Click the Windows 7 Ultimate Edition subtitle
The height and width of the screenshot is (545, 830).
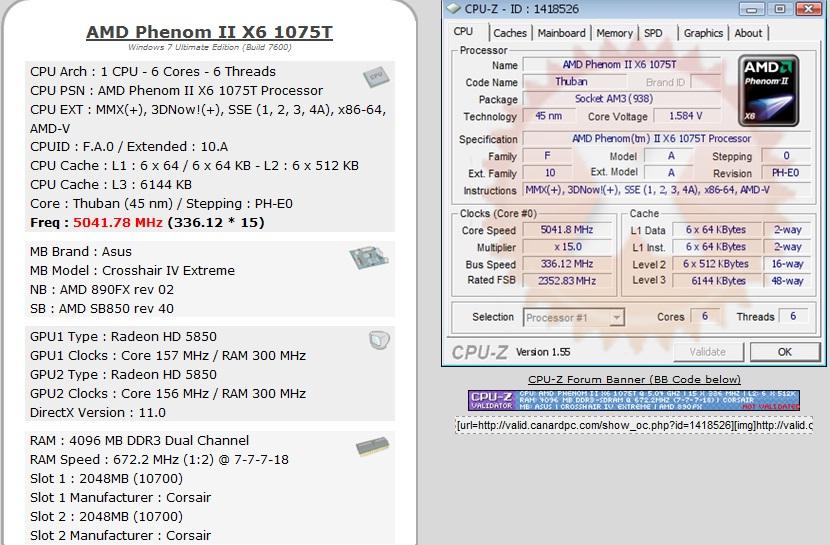(x=210, y=47)
